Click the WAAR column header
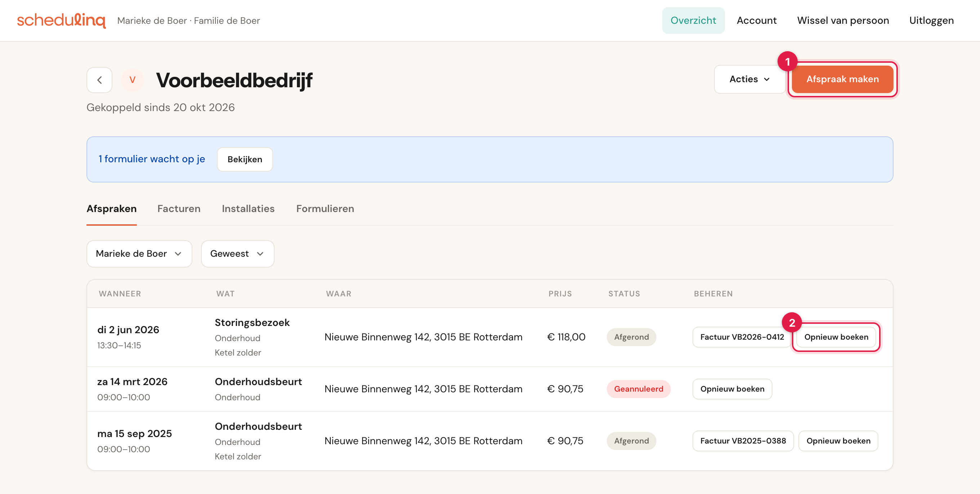Viewport: 980px width, 494px height. click(x=339, y=294)
